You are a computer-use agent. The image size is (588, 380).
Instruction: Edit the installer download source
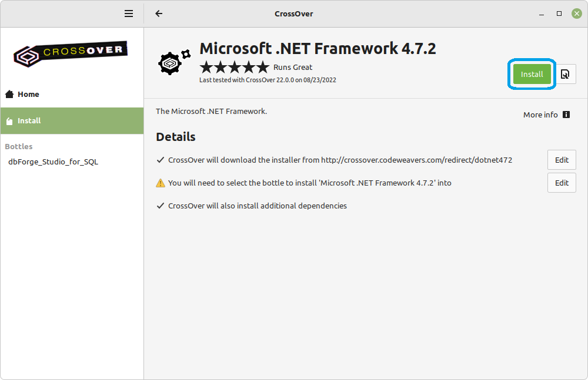pos(561,159)
